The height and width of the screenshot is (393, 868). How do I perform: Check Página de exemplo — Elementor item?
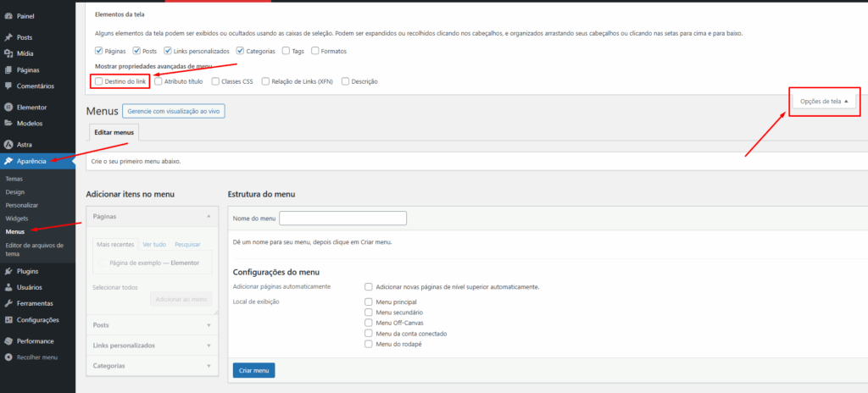tap(103, 263)
